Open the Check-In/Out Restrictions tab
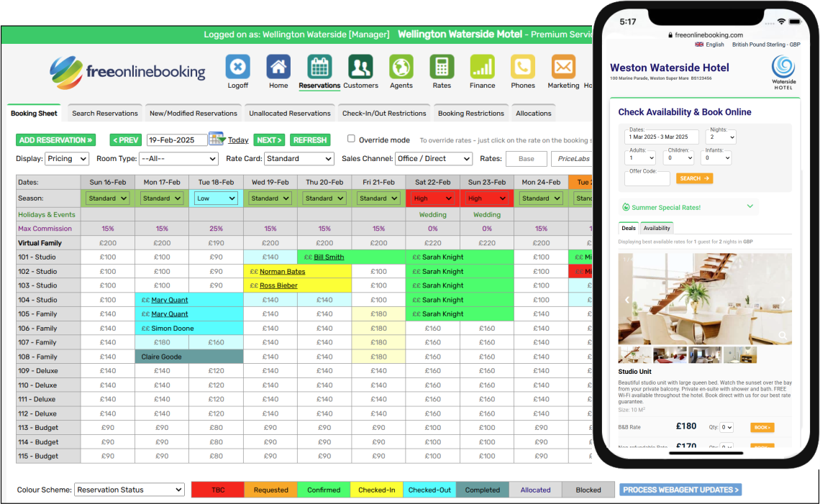Screen dimensions: 820x504 pos(384,114)
